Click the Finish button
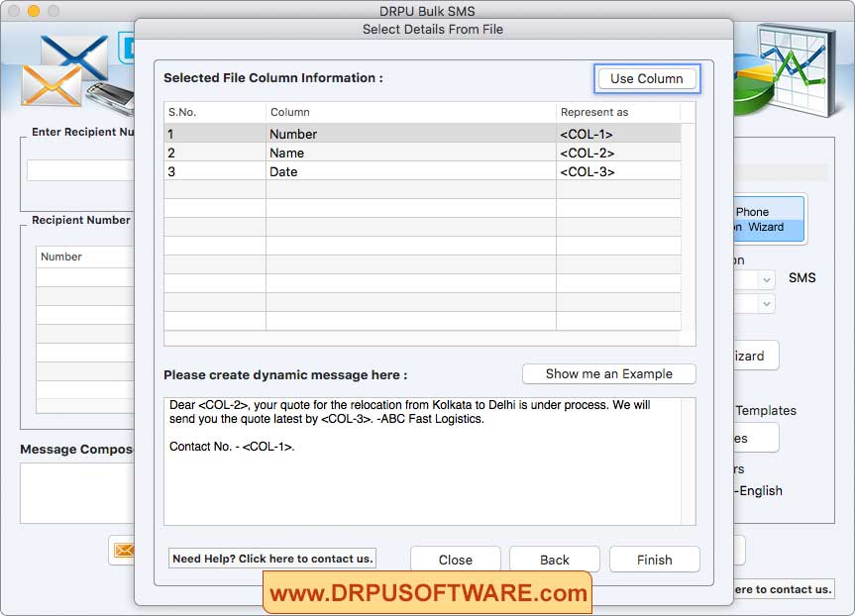Viewport: 855px width, 616px height. click(654, 560)
